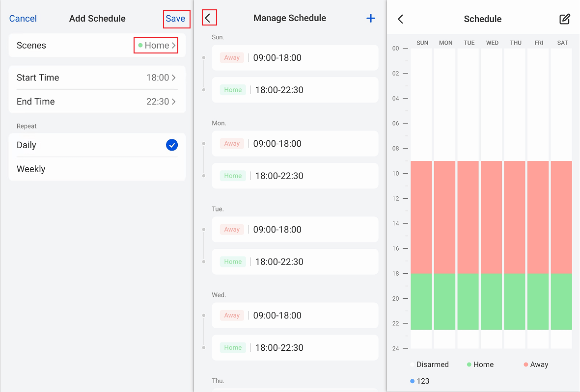This screenshot has height=392, width=580.
Task: Click green Home legend dot
Action: tap(469, 365)
